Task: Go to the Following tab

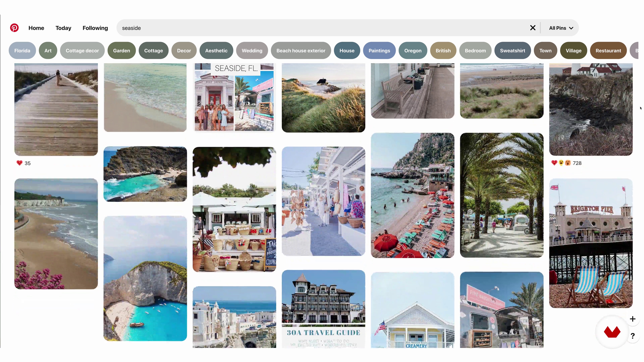Action: (95, 28)
